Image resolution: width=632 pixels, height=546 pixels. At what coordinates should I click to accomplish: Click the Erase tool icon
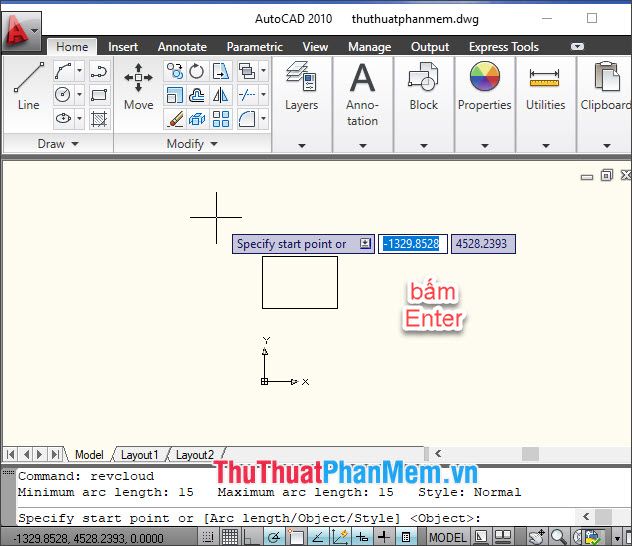(x=175, y=118)
